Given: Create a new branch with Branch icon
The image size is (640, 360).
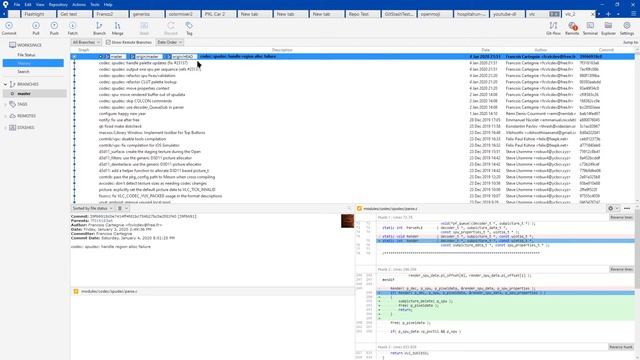Looking at the screenshot, I should (x=99, y=26).
